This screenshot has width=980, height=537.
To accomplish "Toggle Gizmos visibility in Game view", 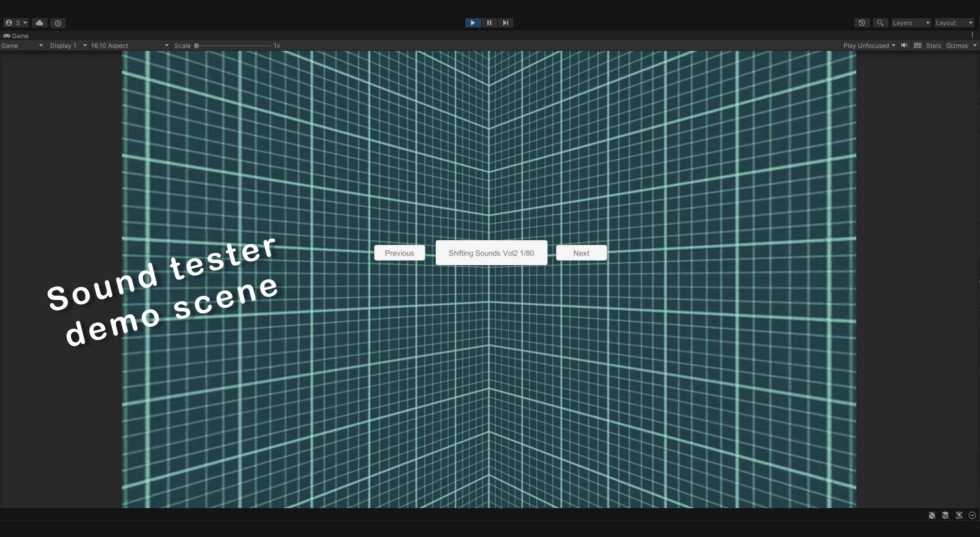I will coord(957,46).
